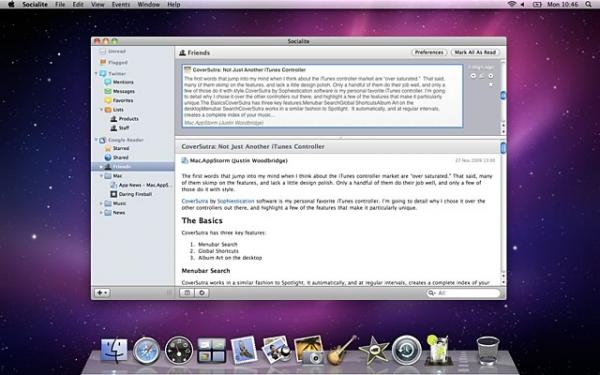
Task: Open Finder from the Dock
Action: tap(114, 350)
